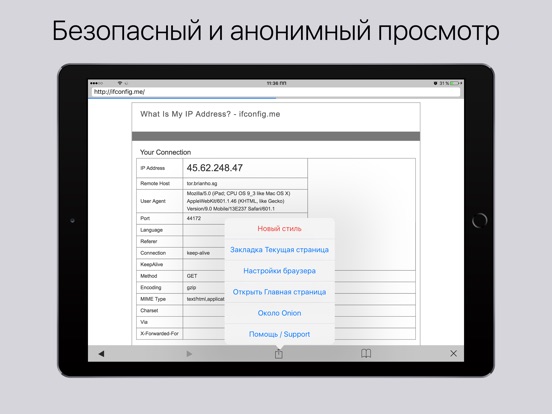Click the gzip encoding value
552x414 pixels.
191,288
